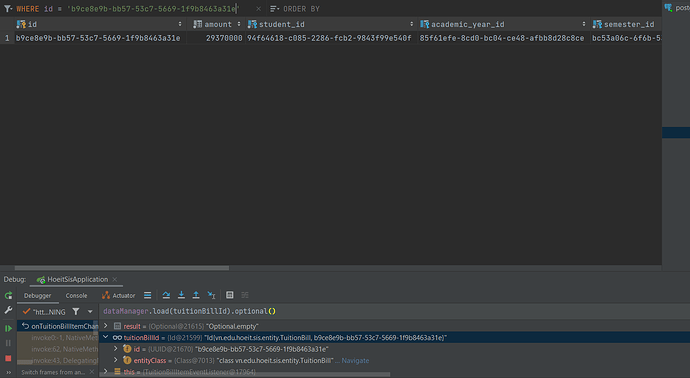Click the Show Execution Point icon
Screen dimensions: 690x378
pos(147,295)
